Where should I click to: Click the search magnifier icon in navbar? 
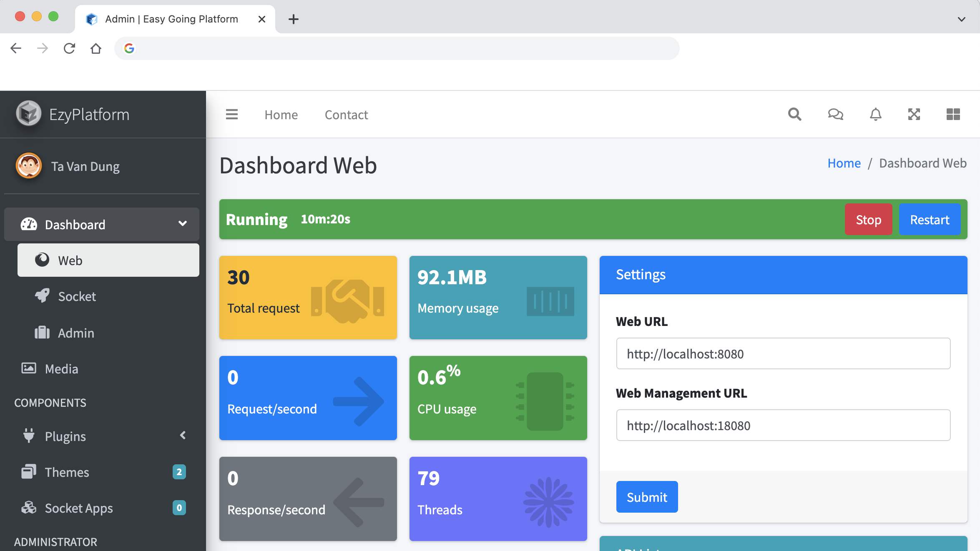(x=794, y=114)
